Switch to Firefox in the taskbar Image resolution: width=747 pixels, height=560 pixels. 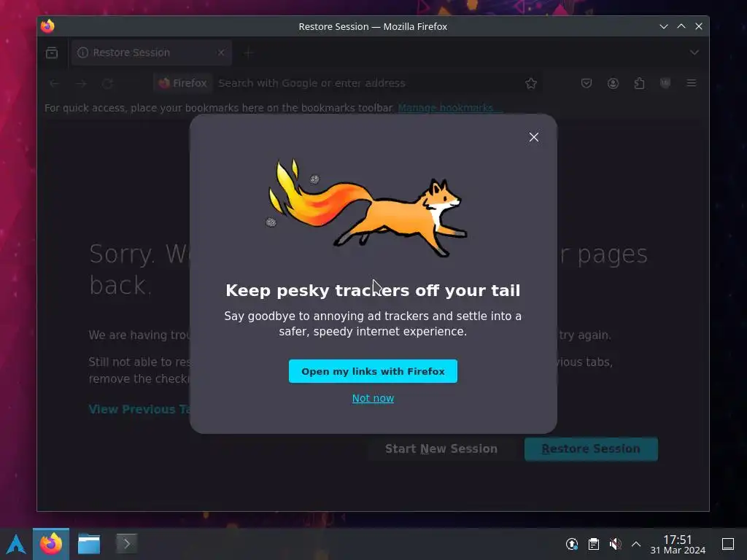coord(51,544)
